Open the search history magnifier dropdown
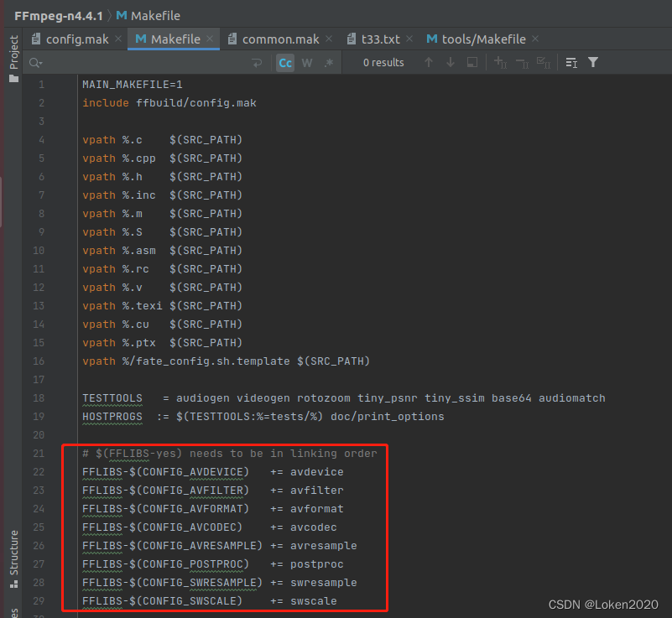This screenshot has height=618, width=672. tap(35, 63)
